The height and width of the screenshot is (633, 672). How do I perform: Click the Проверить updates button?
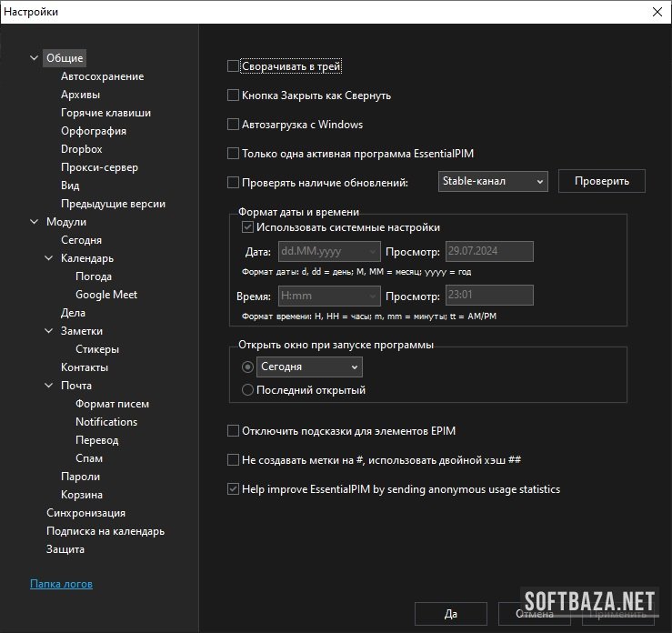pyautogui.click(x=601, y=181)
